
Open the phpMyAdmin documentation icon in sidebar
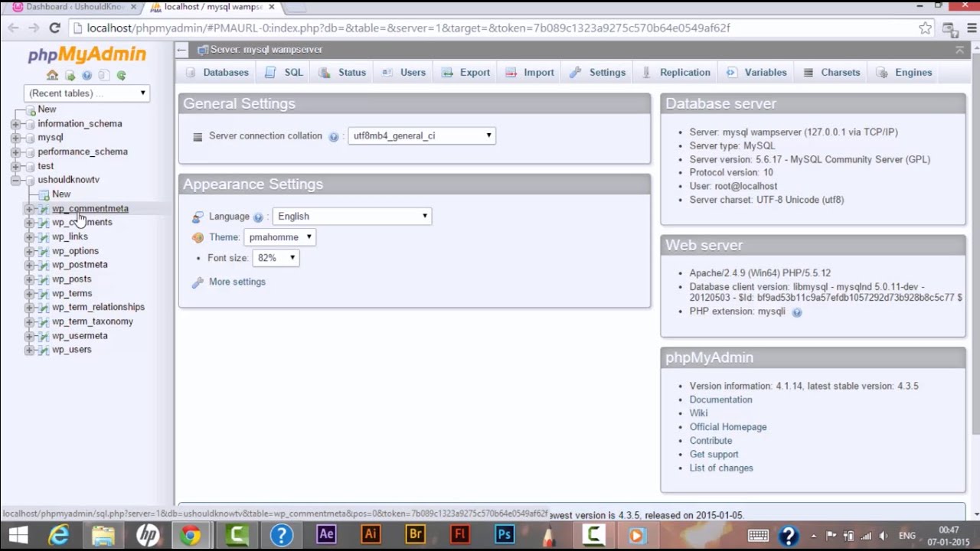coord(87,75)
